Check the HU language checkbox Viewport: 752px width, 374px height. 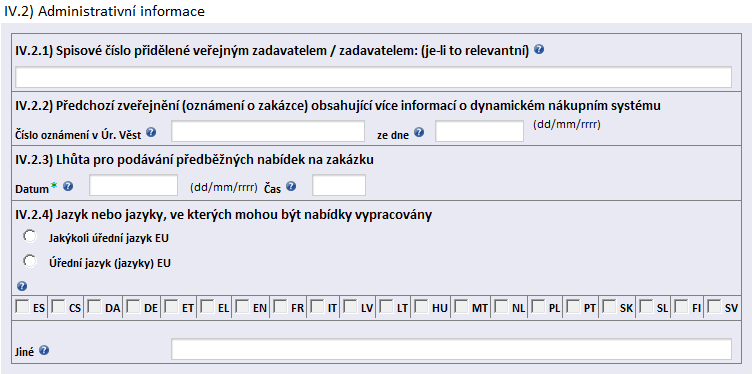pos(422,306)
